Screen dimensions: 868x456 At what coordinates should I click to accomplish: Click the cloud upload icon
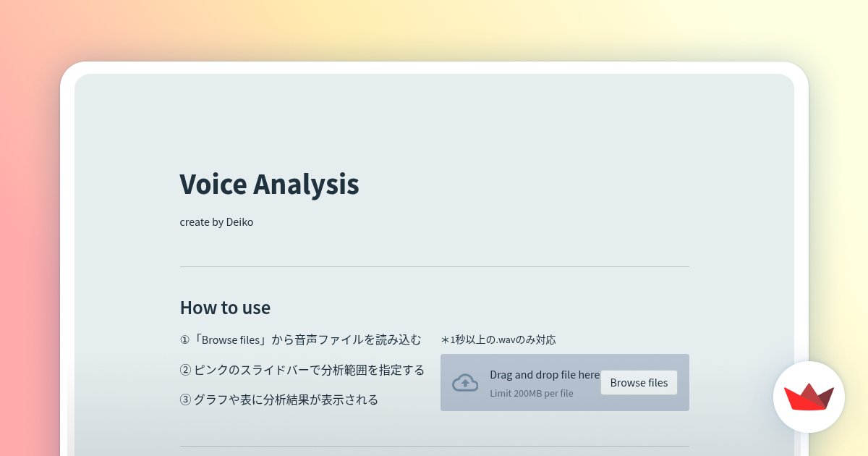465,383
